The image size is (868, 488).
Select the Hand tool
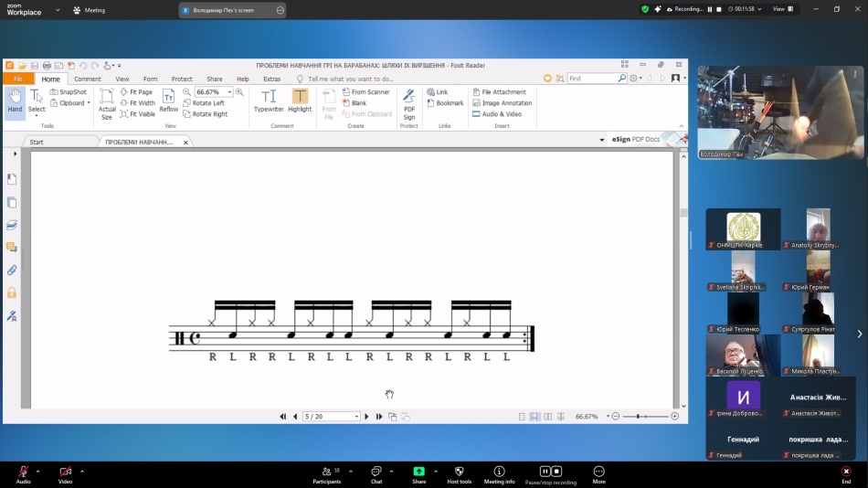click(x=15, y=100)
